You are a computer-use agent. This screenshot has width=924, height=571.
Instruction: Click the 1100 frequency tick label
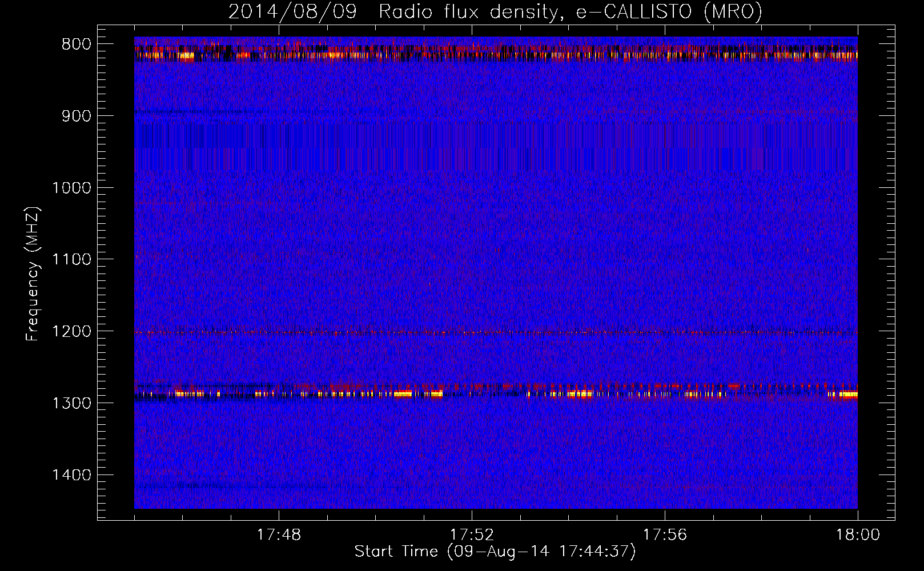71,260
